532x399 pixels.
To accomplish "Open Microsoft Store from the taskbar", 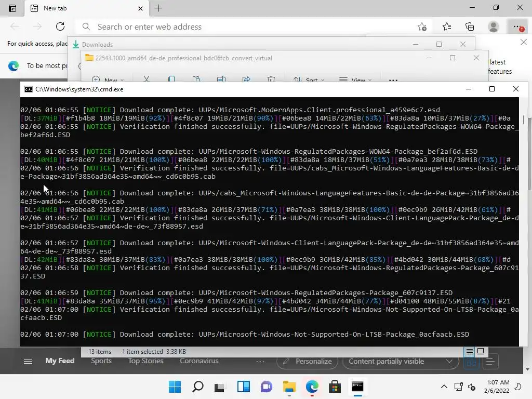I will [x=335, y=387].
